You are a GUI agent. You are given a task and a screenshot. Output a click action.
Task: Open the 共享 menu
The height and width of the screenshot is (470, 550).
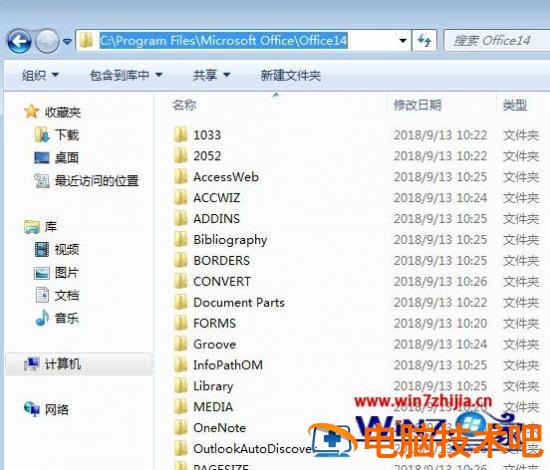click(211, 75)
